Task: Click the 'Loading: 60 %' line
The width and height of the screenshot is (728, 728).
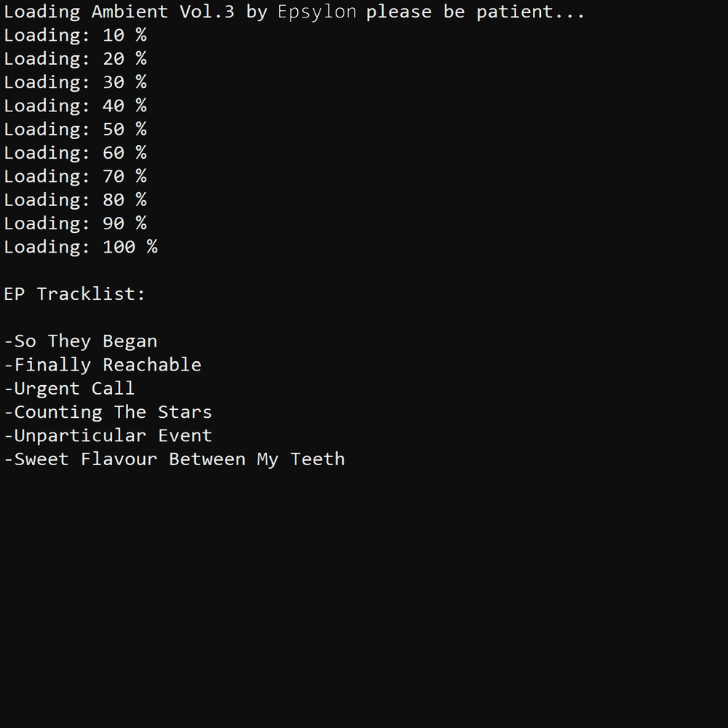Action: 75,153
